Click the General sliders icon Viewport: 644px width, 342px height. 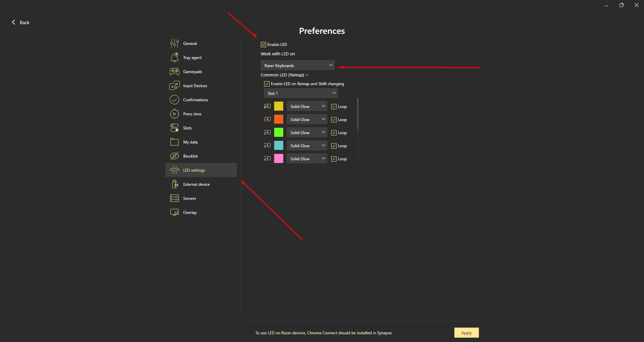coord(174,44)
